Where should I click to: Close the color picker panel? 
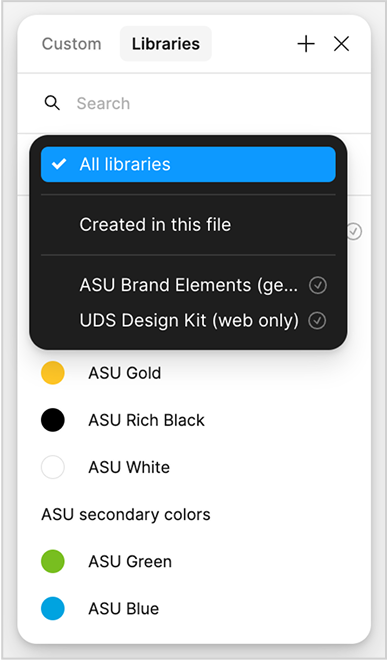(x=341, y=44)
